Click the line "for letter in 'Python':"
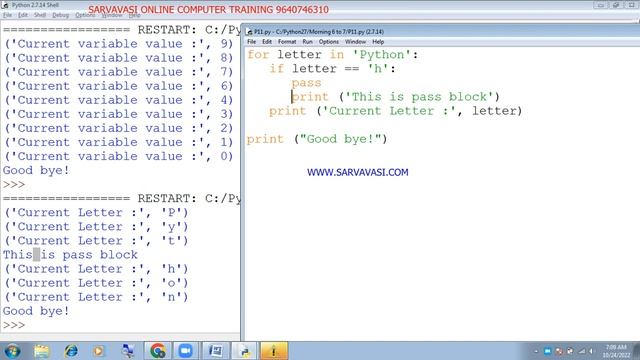 [333, 55]
